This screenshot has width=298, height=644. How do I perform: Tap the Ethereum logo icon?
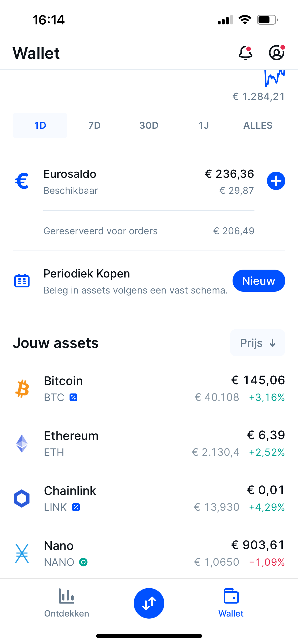click(22, 444)
